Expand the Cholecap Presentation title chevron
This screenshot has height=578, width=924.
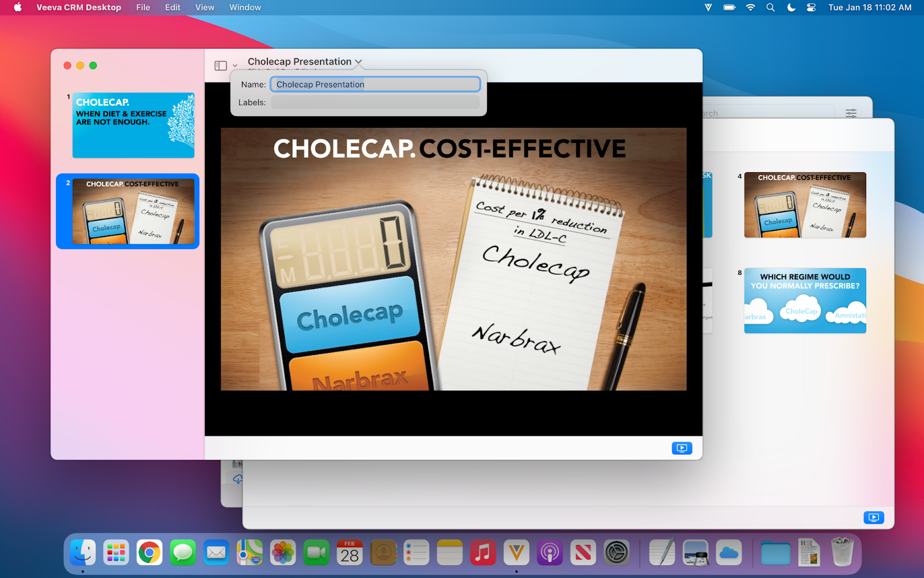pyautogui.click(x=359, y=62)
